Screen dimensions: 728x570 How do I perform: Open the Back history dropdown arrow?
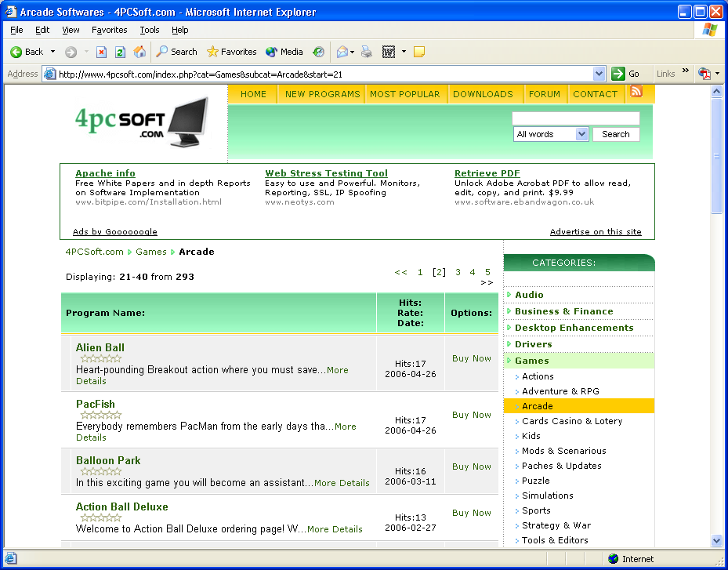coord(53,52)
